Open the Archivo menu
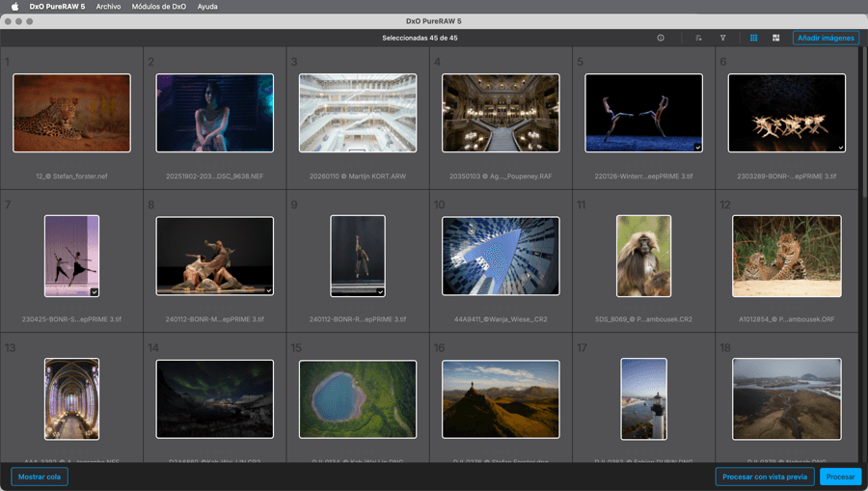The width and height of the screenshot is (868, 491). [x=108, y=7]
